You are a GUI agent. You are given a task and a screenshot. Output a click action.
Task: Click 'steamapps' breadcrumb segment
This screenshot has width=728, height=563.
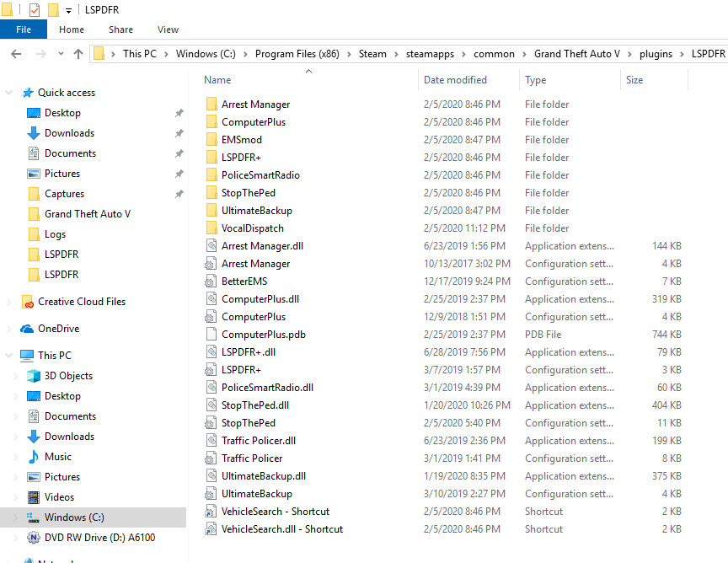point(430,54)
